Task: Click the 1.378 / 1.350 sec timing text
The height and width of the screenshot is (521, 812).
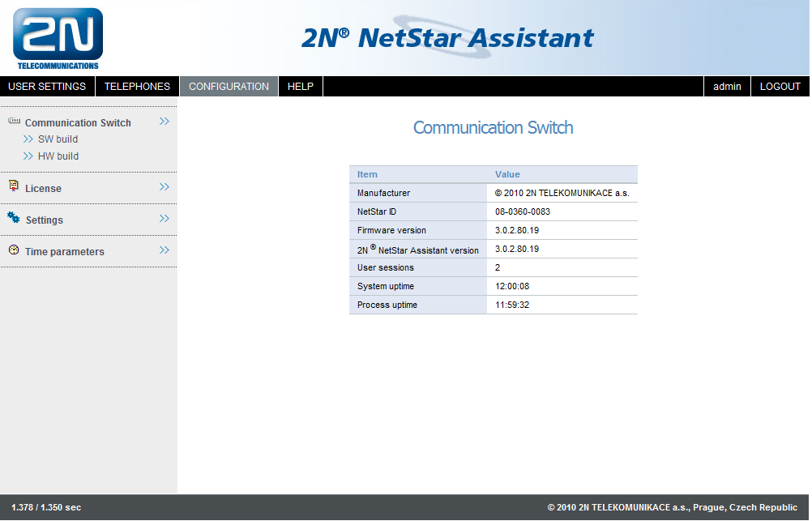Action: (x=46, y=507)
